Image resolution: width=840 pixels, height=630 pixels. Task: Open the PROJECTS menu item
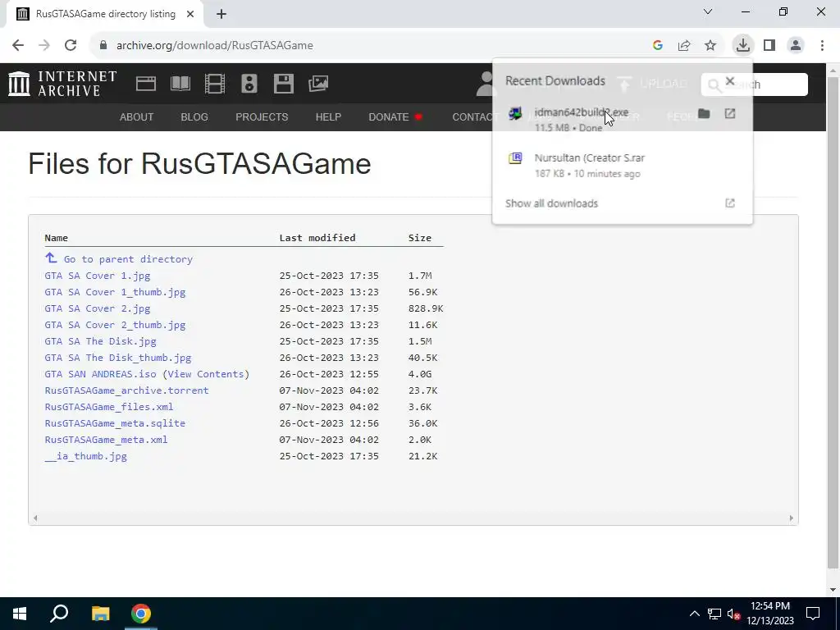pyautogui.click(x=262, y=116)
